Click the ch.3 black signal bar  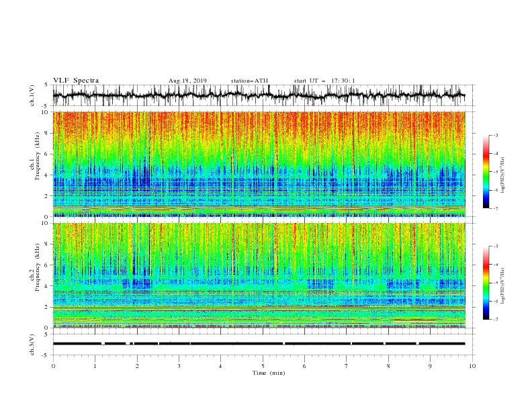tap(259, 344)
